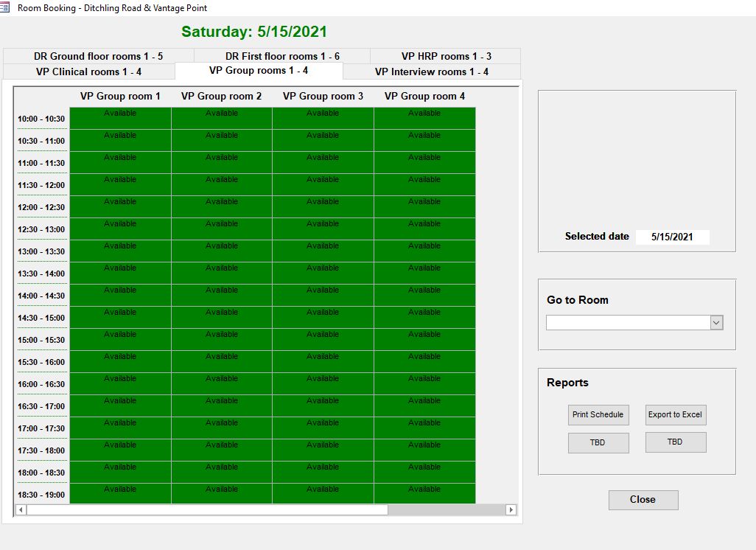This screenshot has height=550, width=756.
Task: Click the VP Group room 2 column header
Action: click(221, 96)
